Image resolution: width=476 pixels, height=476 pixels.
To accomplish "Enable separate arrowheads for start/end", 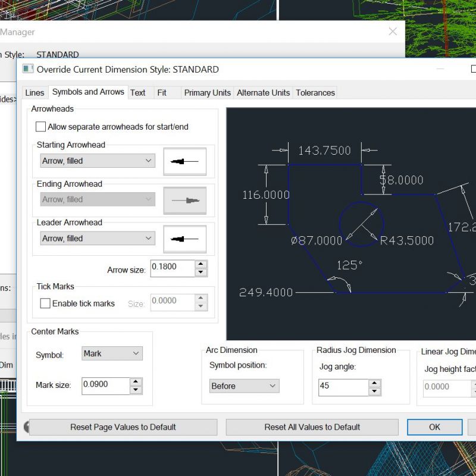I will pyautogui.click(x=41, y=127).
